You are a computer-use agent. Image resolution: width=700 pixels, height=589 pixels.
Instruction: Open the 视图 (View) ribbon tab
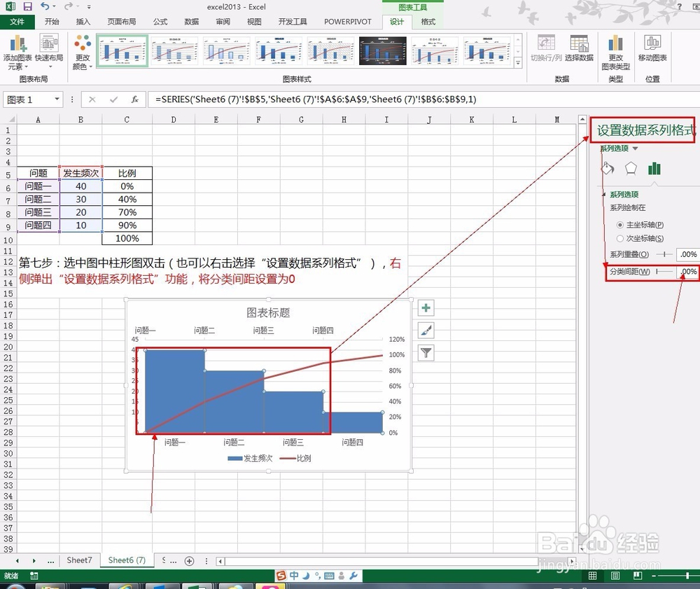point(254,22)
